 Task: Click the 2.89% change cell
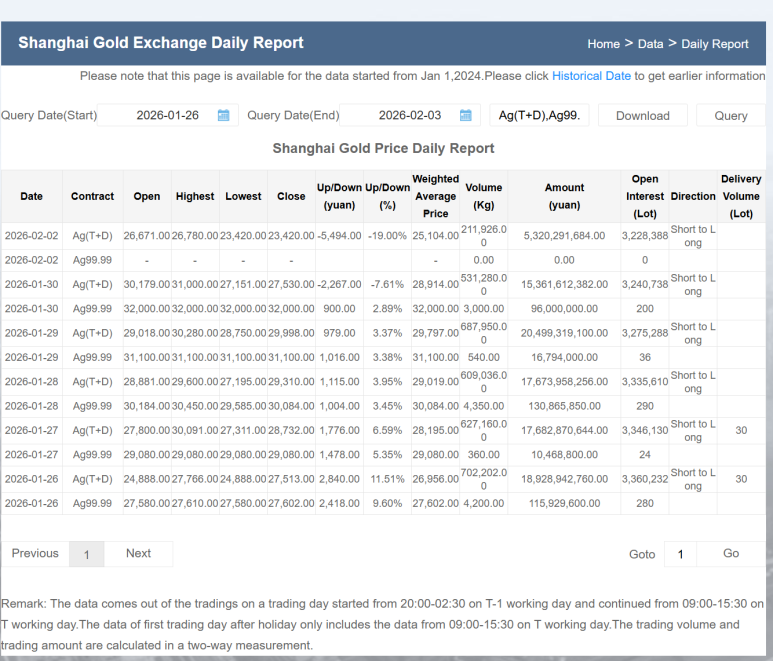coord(387,309)
